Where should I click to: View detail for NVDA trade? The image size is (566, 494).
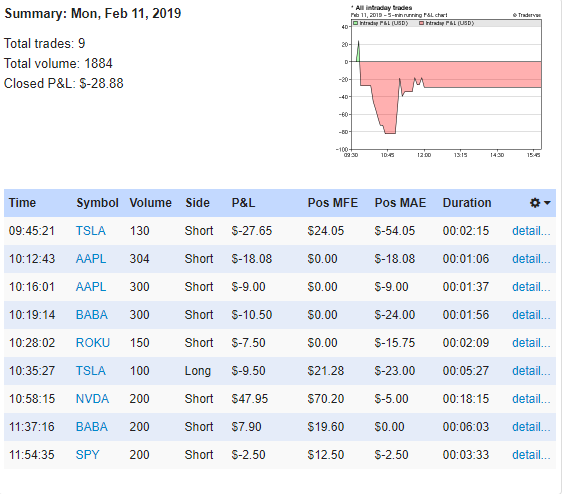(x=531, y=399)
